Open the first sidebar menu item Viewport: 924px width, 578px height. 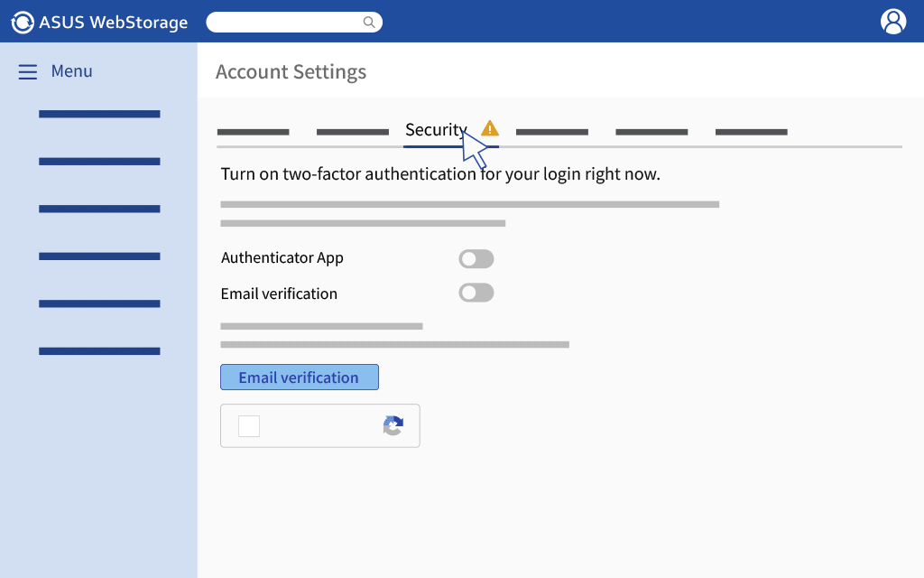99,114
